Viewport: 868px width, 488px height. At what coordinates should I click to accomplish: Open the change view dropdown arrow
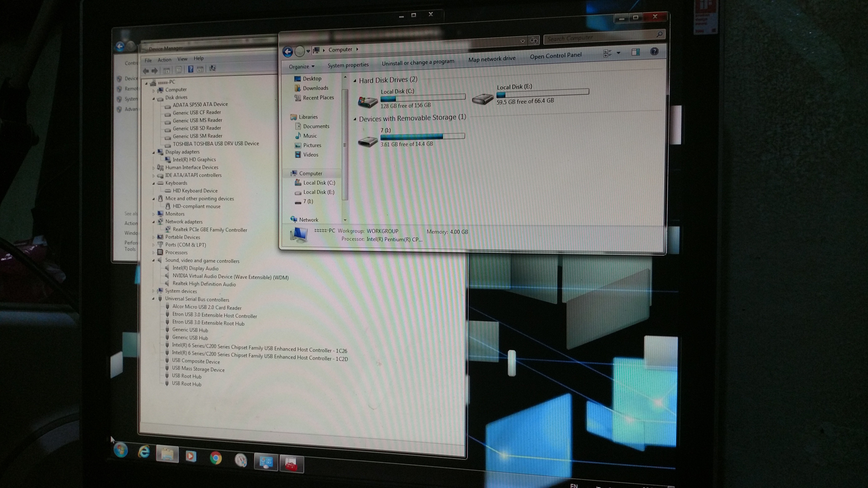(x=618, y=53)
